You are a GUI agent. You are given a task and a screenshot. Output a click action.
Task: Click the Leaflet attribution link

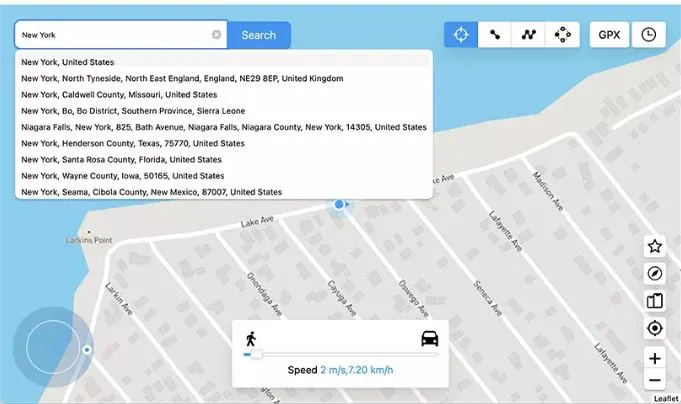[x=667, y=398]
